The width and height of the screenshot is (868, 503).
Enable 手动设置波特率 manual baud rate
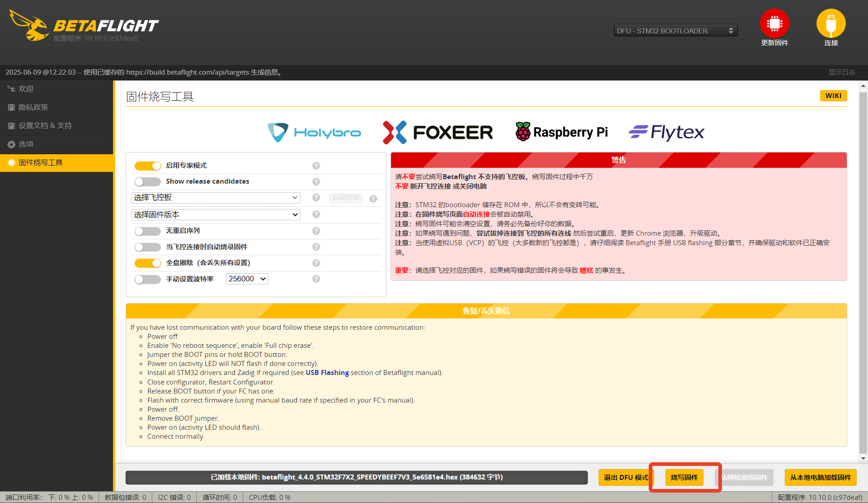click(148, 280)
